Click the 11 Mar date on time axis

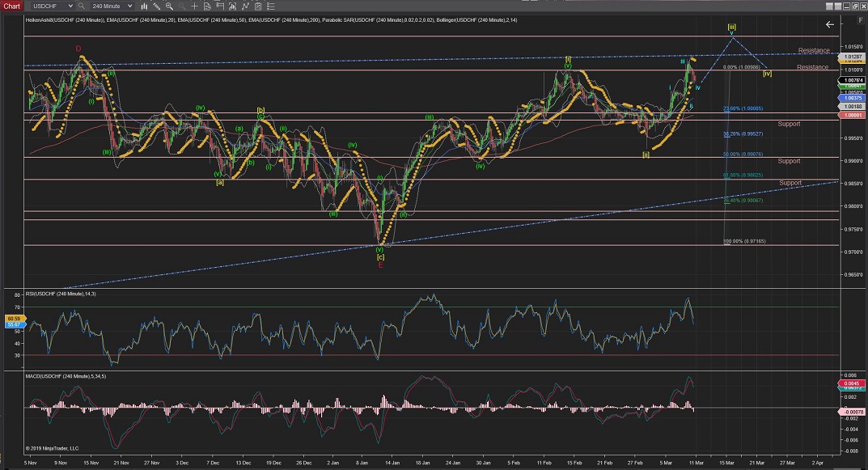coord(696,462)
